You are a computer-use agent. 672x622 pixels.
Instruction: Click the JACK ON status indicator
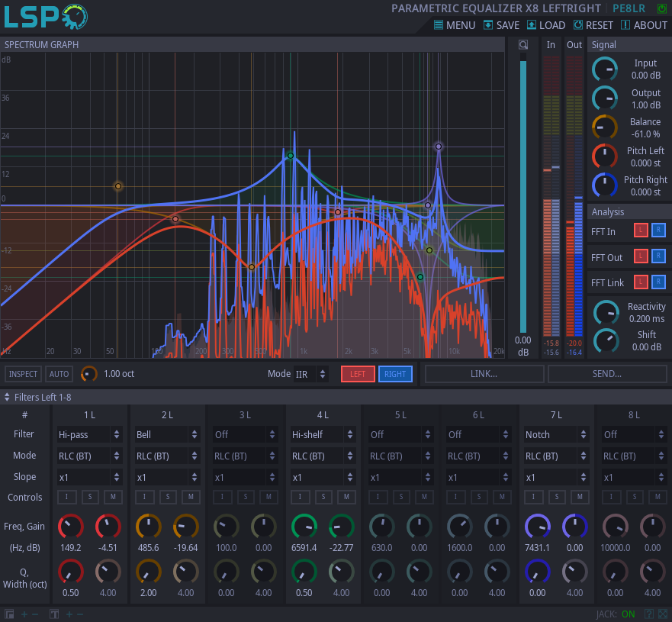pos(616,614)
